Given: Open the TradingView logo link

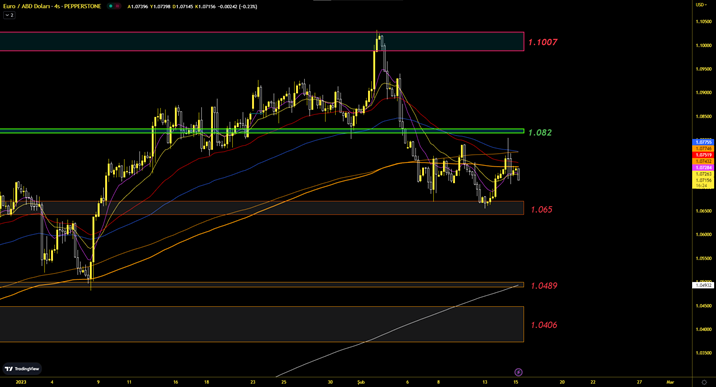Looking at the screenshot, I should 22,369.
